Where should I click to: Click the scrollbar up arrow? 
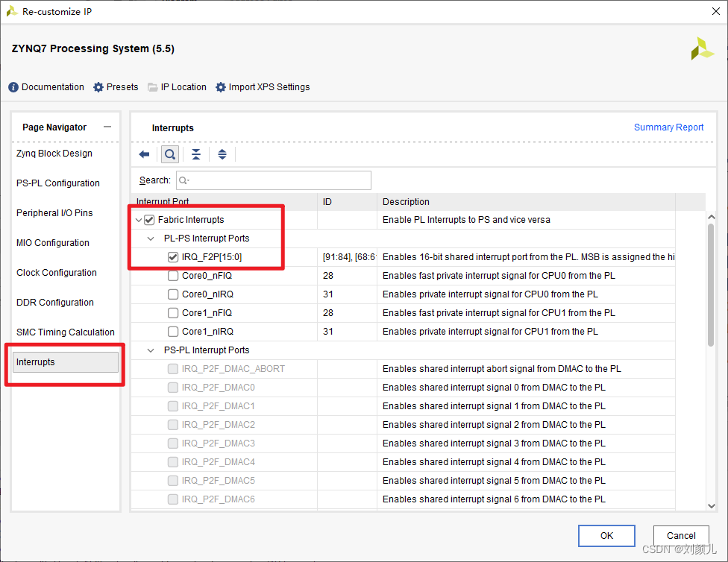[x=712, y=217]
